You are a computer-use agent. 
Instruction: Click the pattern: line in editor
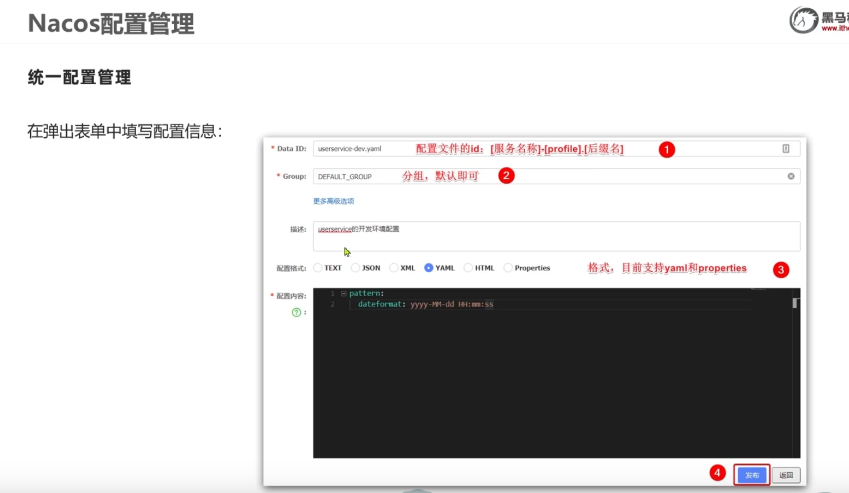coord(366,293)
